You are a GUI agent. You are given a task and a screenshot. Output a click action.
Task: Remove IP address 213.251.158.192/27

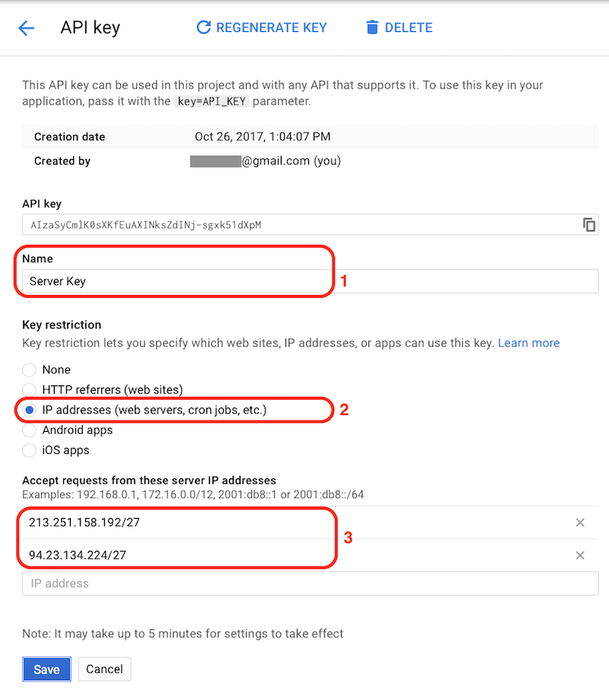[580, 523]
